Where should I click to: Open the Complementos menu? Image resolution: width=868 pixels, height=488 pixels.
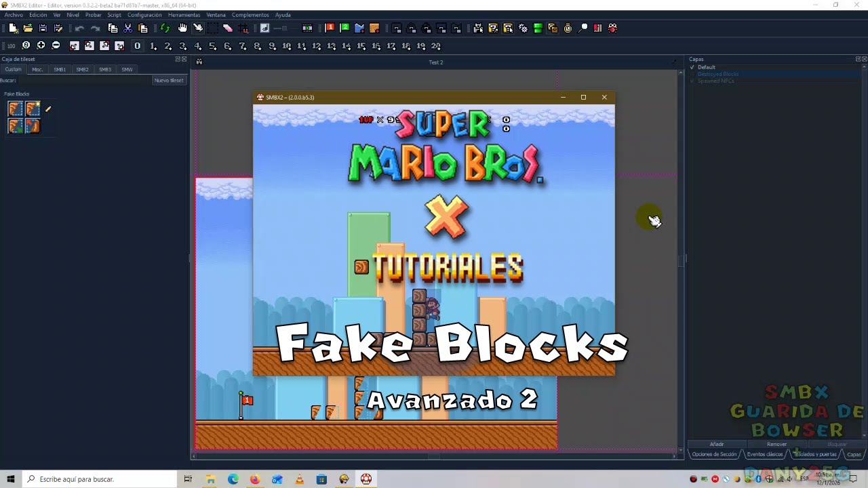[250, 15]
